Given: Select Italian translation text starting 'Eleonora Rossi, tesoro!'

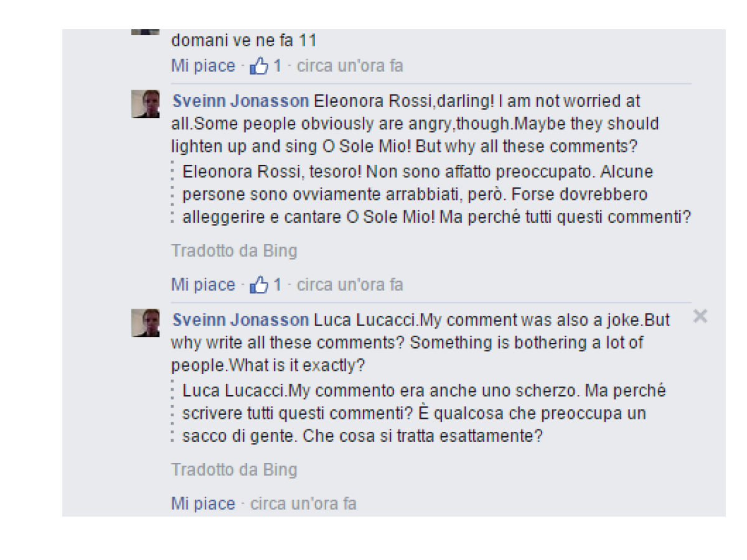Looking at the screenshot, I should pos(437,195).
